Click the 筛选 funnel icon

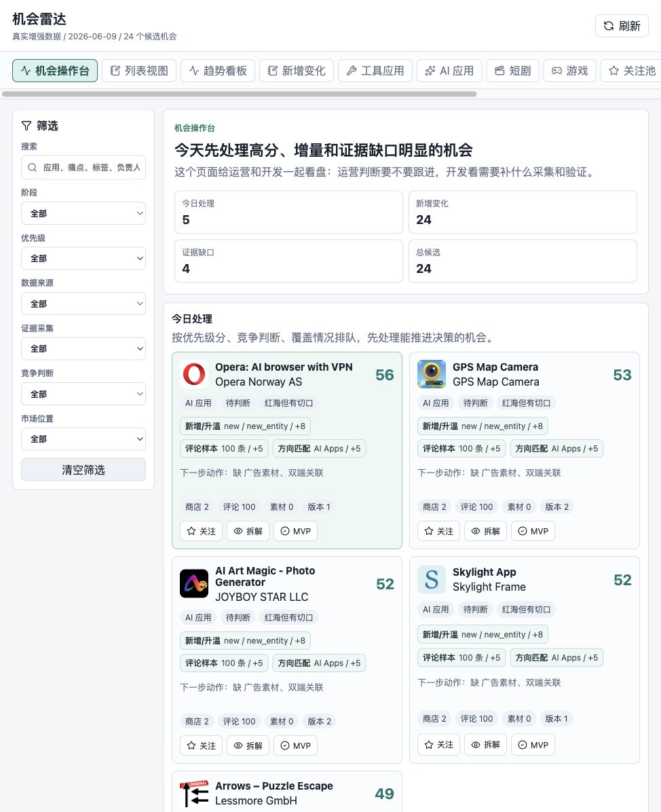(26, 126)
